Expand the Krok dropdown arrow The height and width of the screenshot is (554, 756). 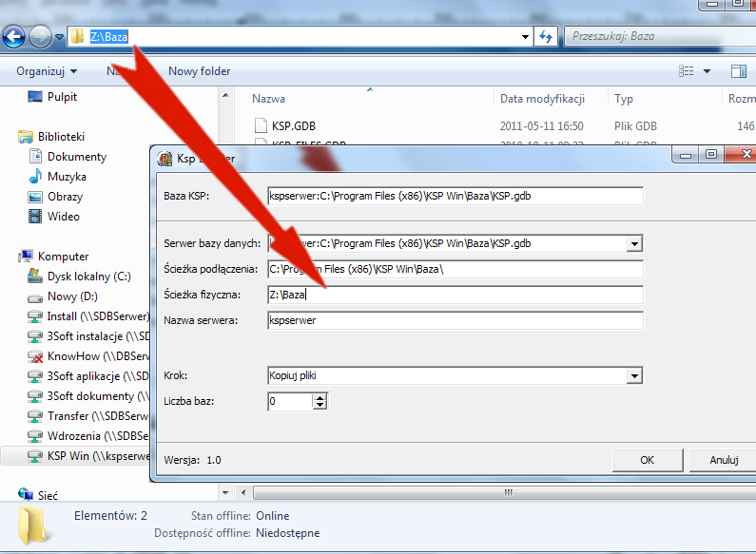[634, 375]
